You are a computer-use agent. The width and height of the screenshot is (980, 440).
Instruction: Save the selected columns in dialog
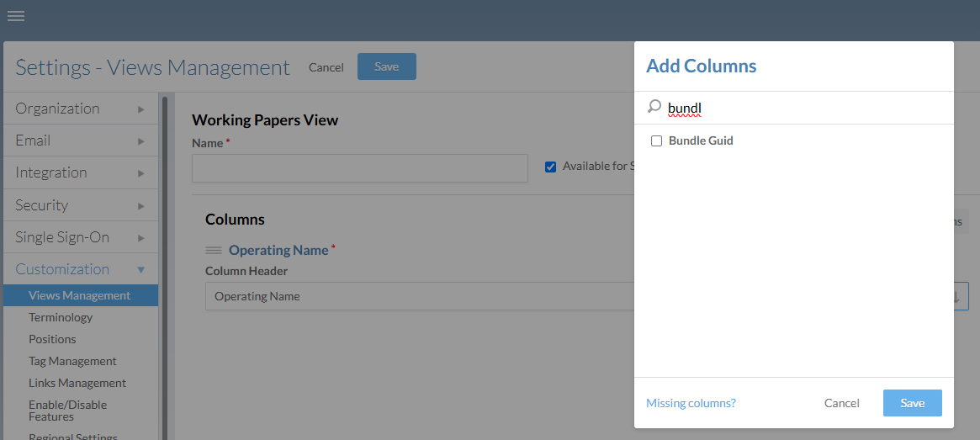[x=912, y=403]
